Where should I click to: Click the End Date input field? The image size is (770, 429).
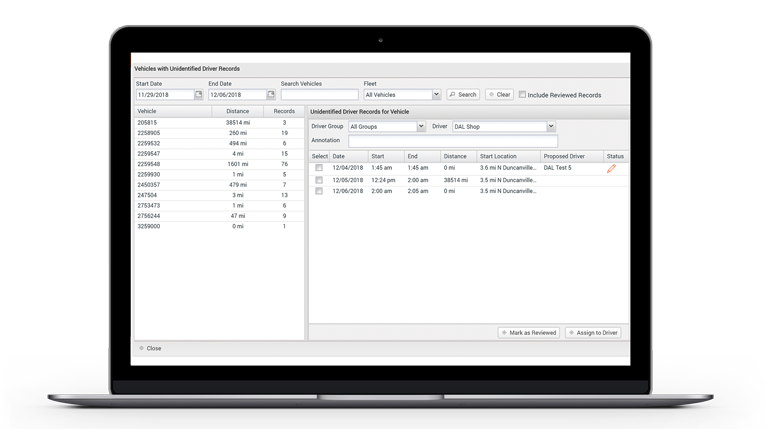tap(238, 94)
